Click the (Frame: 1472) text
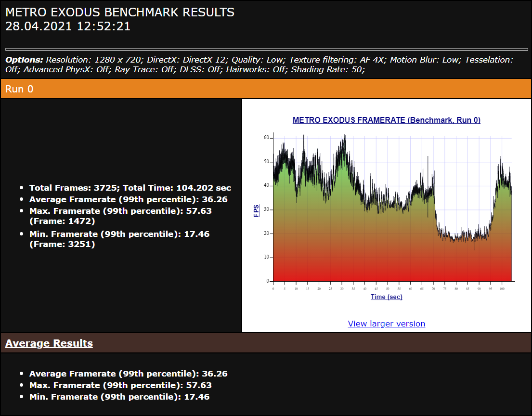This screenshot has width=532, height=416. tap(62, 221)
